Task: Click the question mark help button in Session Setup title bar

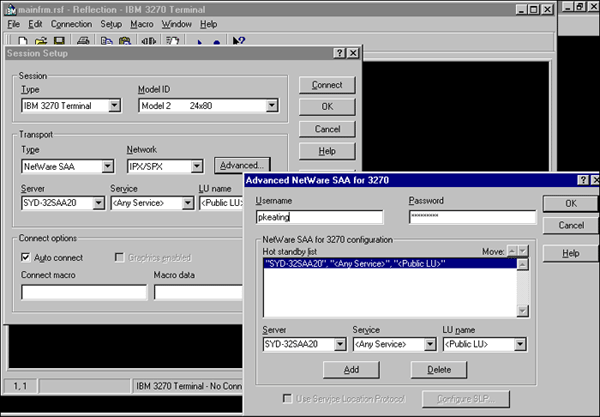Action: [340, 53]
